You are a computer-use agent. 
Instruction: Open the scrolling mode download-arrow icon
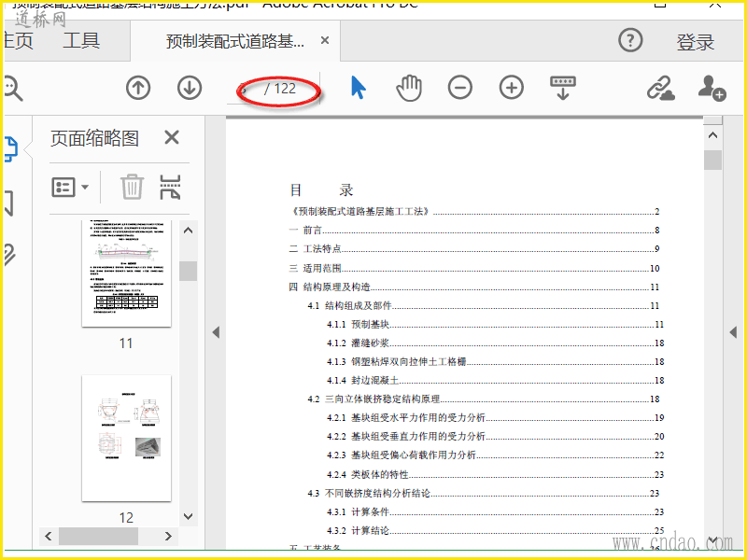pos(563,88)
